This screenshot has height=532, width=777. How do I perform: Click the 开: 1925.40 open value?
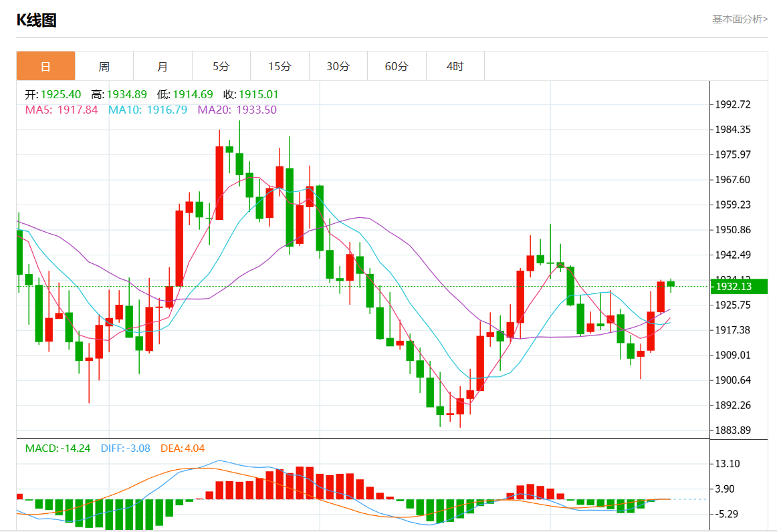pos(53,94)
